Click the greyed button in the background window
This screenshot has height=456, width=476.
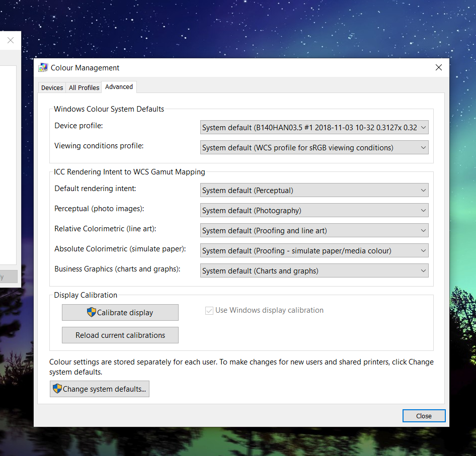(9, 277)
